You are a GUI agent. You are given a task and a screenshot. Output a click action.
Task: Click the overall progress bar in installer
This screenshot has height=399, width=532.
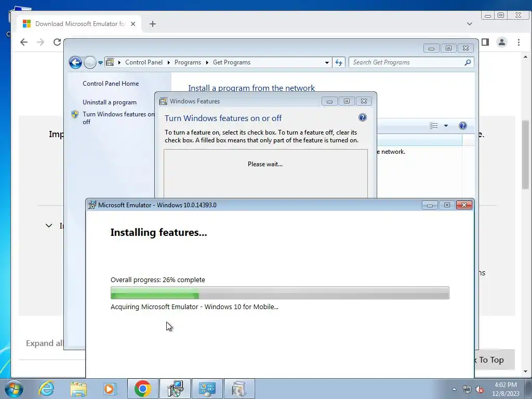(280, 293)
